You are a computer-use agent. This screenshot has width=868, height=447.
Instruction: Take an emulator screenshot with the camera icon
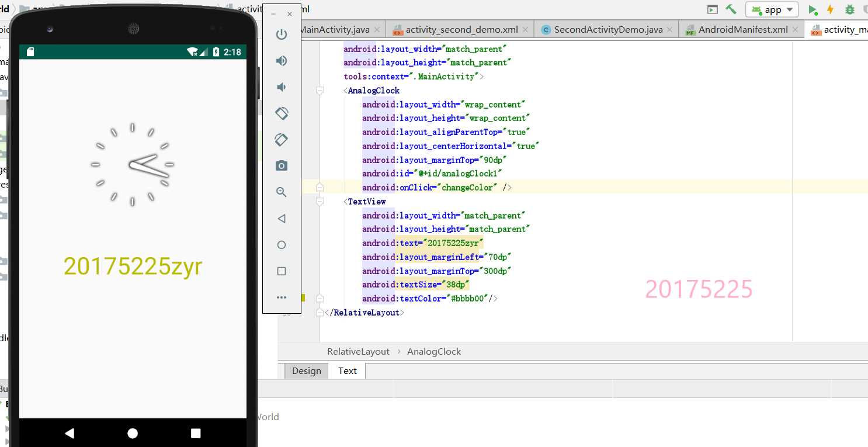[282, 166]
